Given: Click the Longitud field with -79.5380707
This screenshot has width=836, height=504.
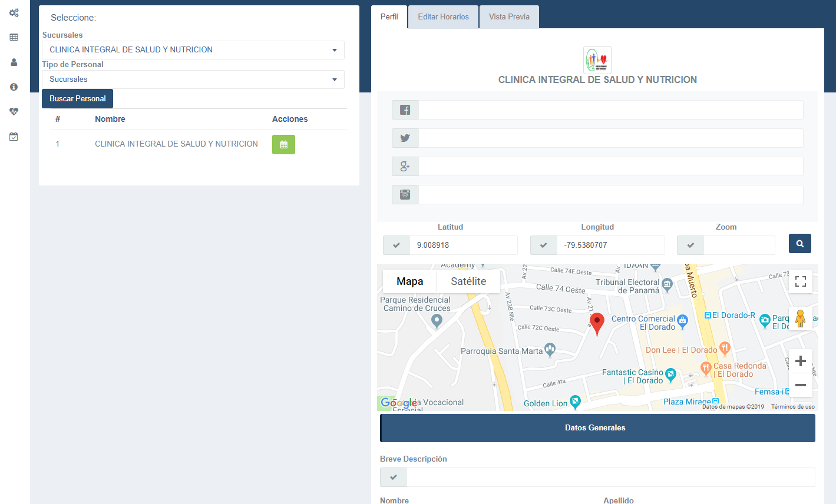Looking at the screenshot, I should [611, 246].
